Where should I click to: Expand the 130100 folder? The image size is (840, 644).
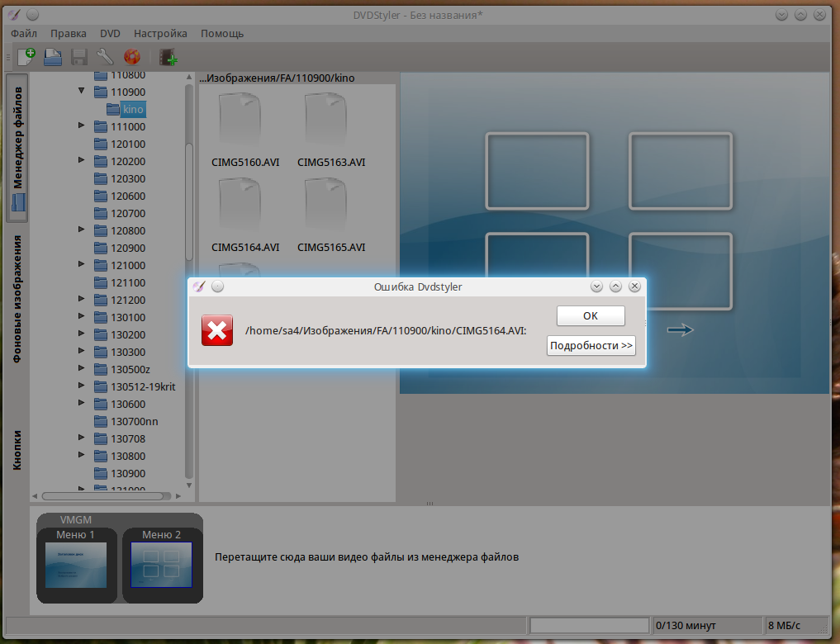click(82, 316)
